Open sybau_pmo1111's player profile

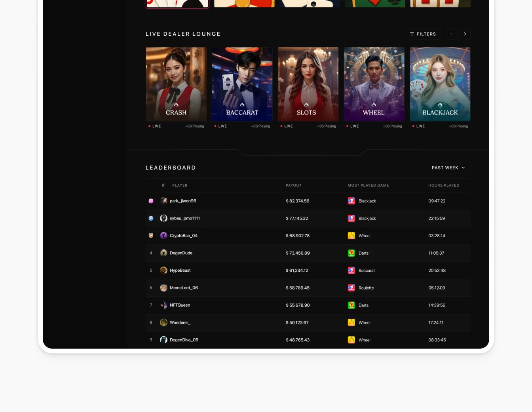click(x=184, y=218)
